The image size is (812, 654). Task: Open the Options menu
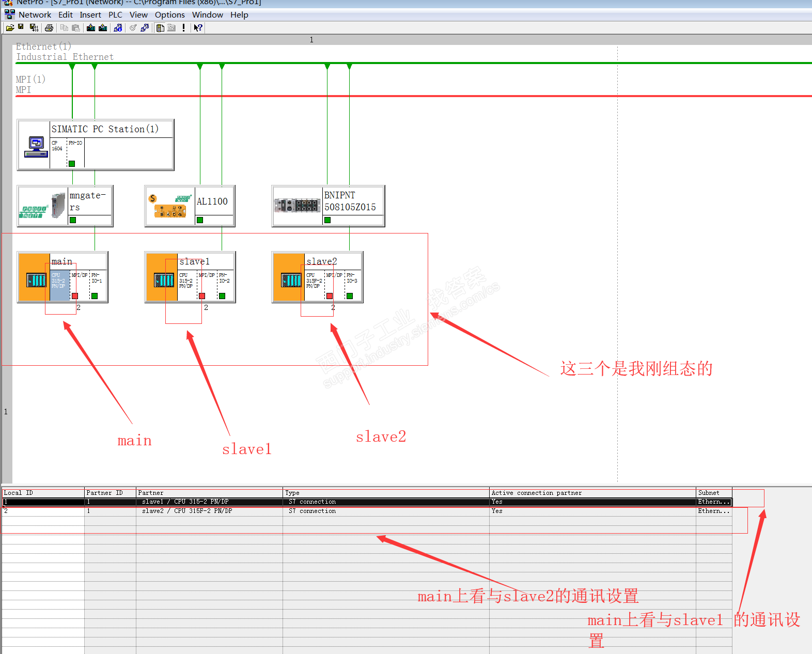[170, 15]
